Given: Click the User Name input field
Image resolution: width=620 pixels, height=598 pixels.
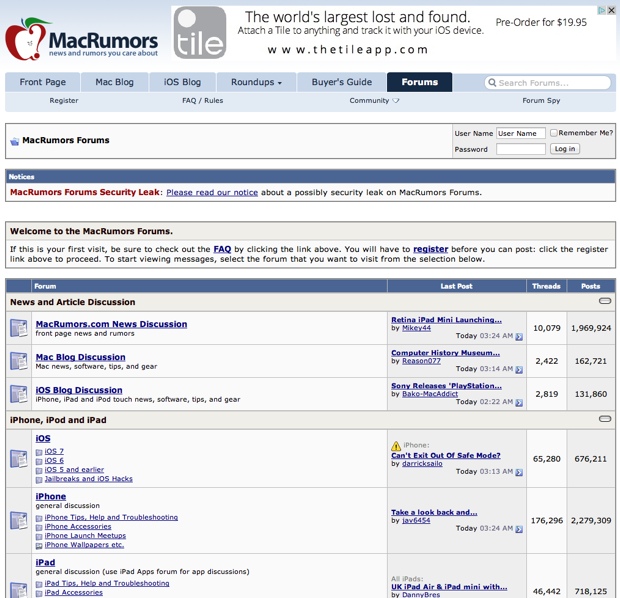Looking at the screenshot, I should [x=521, y=133].
